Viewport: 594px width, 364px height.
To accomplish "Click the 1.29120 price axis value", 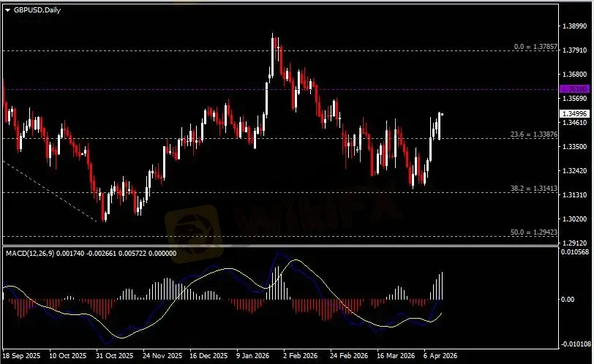I will click(x=574, y=243).
